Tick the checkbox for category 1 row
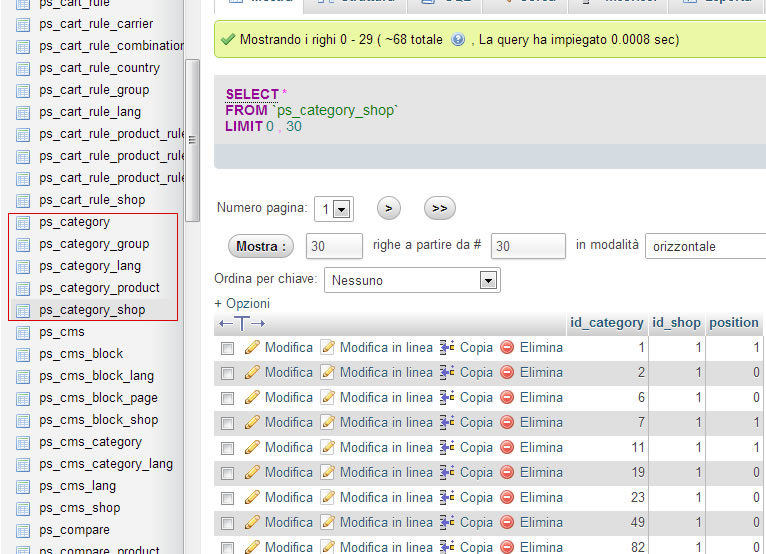 tap(227, 348)
